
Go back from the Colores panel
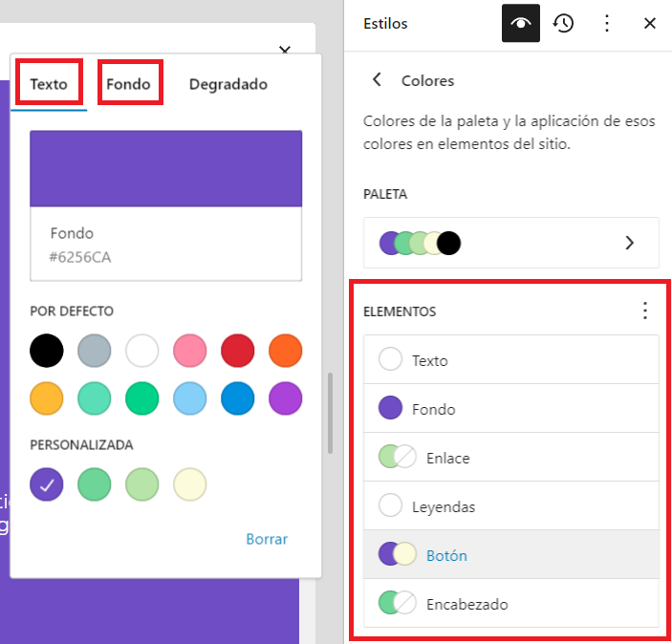[x=378, y=80]
